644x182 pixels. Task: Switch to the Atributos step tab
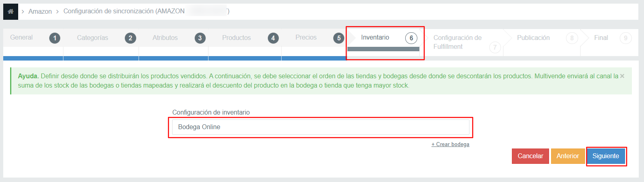(x=165, y=38)
